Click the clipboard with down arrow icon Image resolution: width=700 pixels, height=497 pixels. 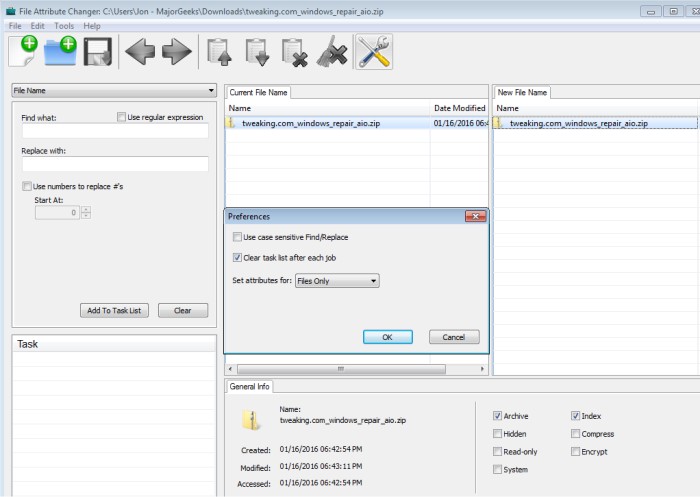(x=255, y=53)
